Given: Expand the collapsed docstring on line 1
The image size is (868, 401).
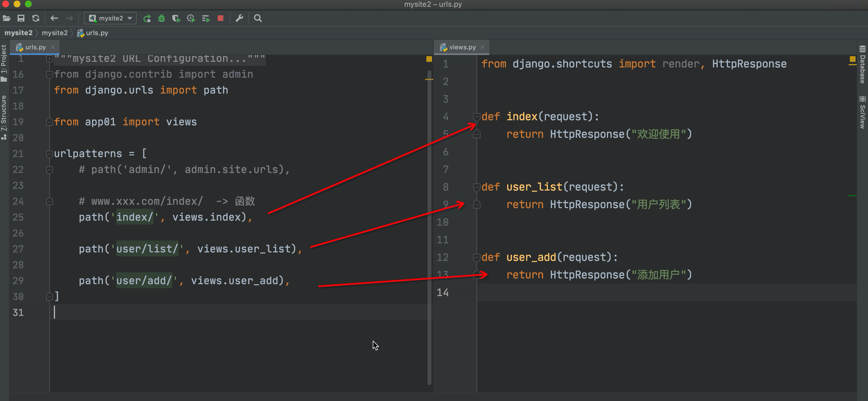Looking at the screenshot, I should tap(50, 59).
